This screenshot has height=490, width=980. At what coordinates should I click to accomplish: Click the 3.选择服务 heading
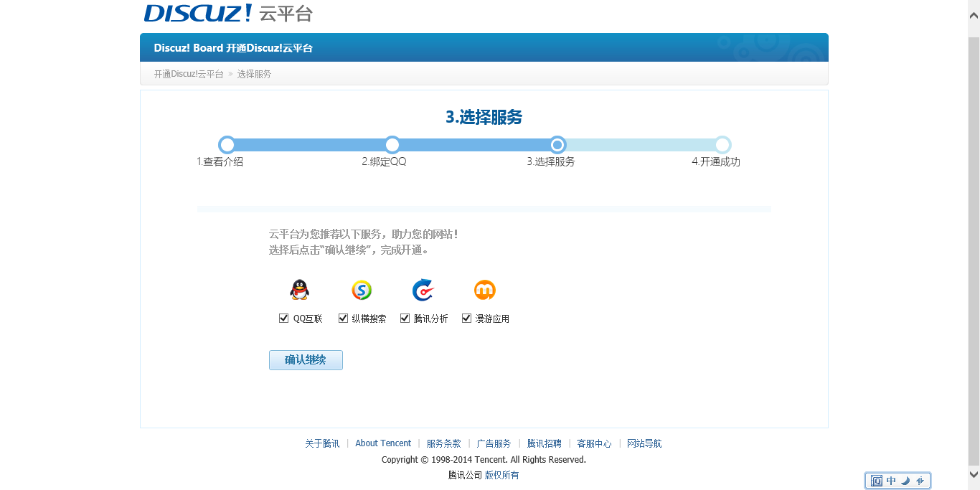pyautogui.click(x=484, y=117)
